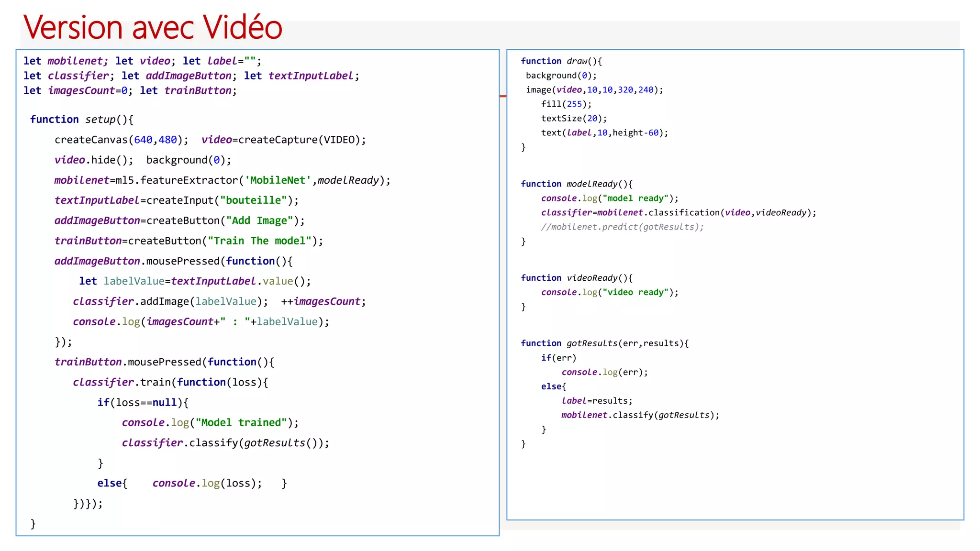
Task: Click the "console.log(err);" line
Action: 604,372
